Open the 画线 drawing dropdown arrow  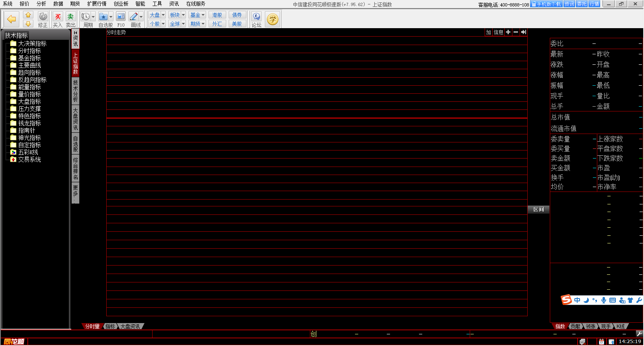(x=141, y=17)
